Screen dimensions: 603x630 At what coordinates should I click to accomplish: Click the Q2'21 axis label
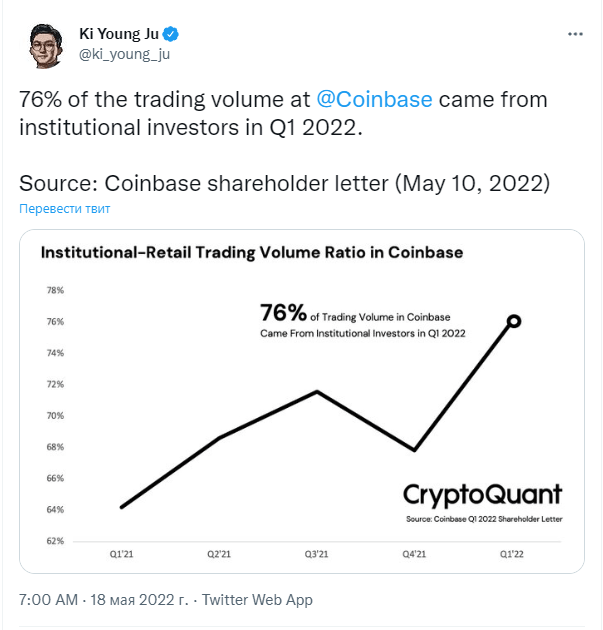(219, 554)
